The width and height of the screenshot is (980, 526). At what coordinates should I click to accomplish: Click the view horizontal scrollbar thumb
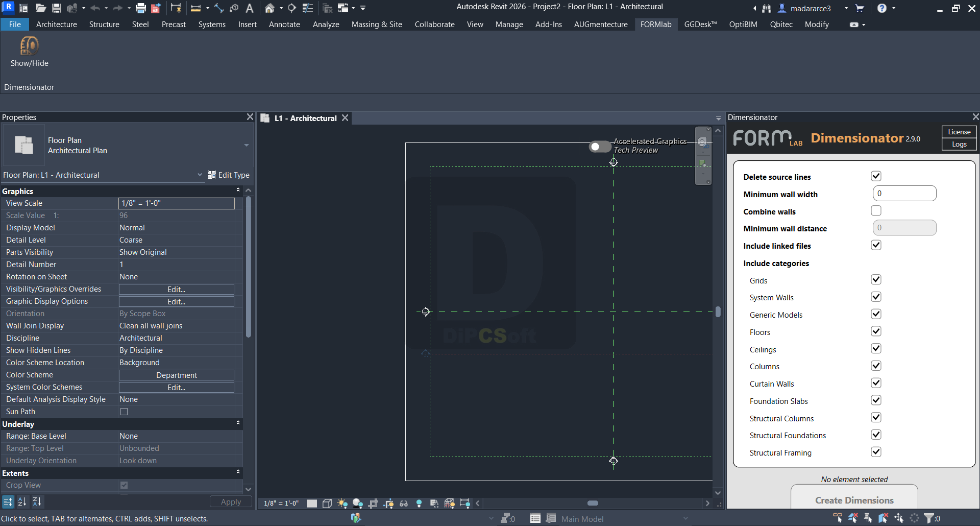tap(593, 503)
